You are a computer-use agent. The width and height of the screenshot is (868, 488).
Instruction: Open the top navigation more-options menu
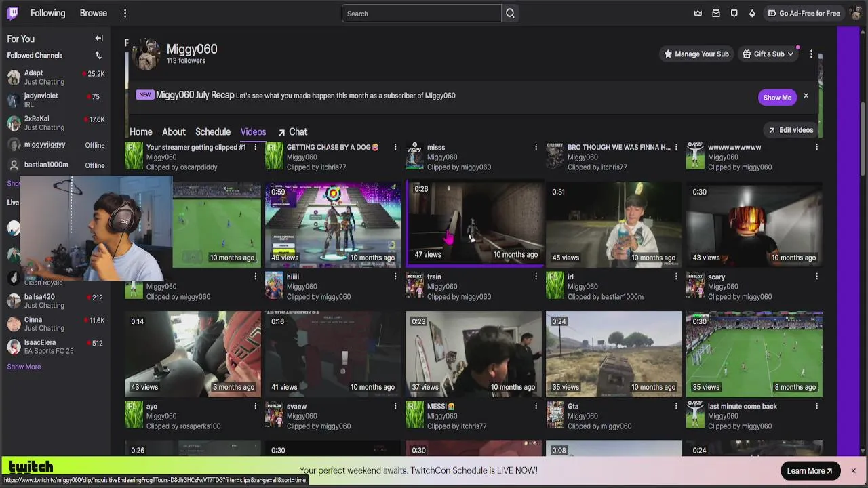coord(125,14)
